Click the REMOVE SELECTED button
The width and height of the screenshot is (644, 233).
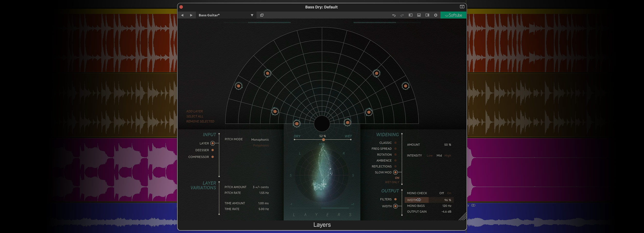[200, 121]
